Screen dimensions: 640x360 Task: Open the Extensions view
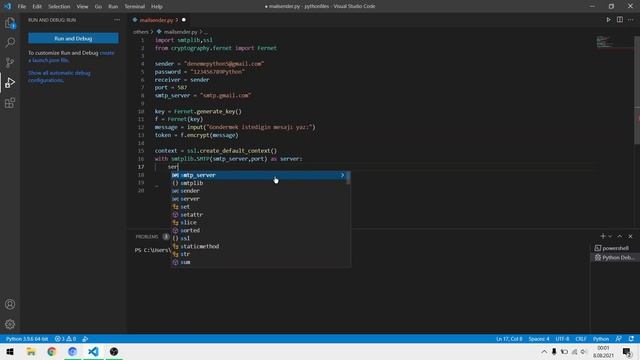coord(10,103)
